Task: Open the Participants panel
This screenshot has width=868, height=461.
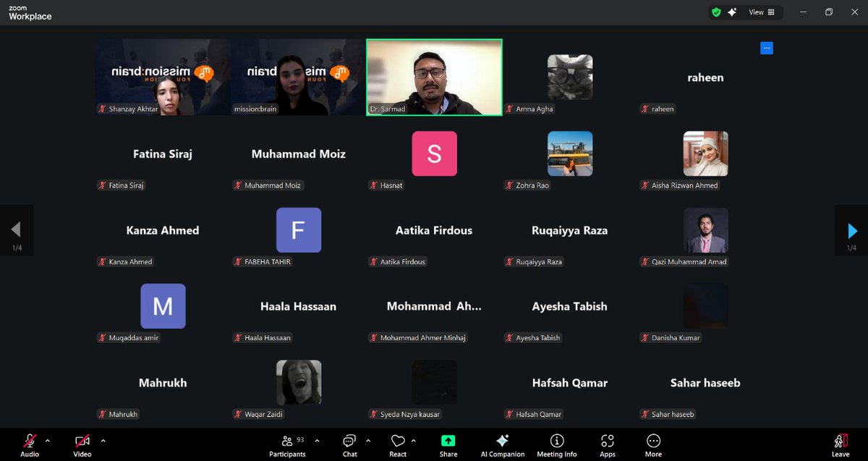Action: [x=288, y=445]
